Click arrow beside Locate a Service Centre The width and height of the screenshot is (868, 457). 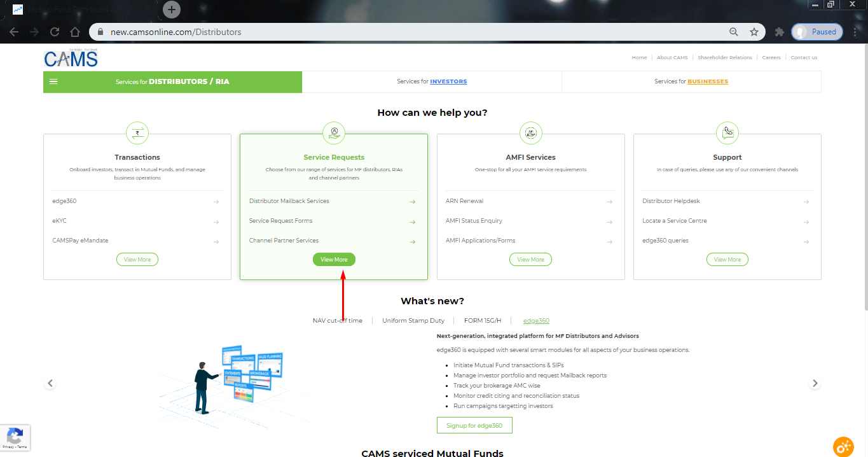tap(806, 221)
